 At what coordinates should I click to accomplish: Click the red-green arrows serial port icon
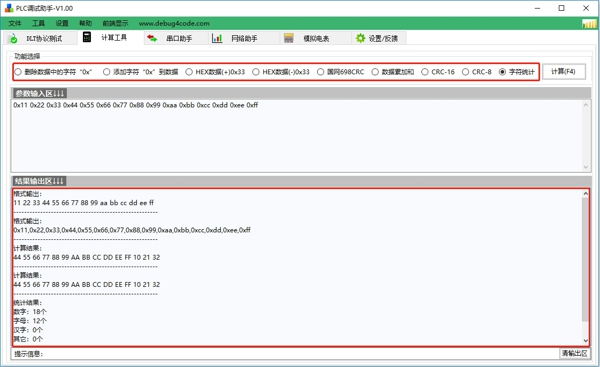coord(152,38)
